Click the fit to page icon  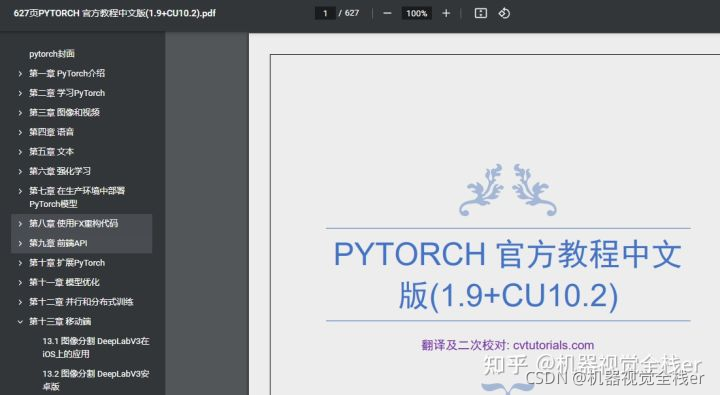click(480, 13)
